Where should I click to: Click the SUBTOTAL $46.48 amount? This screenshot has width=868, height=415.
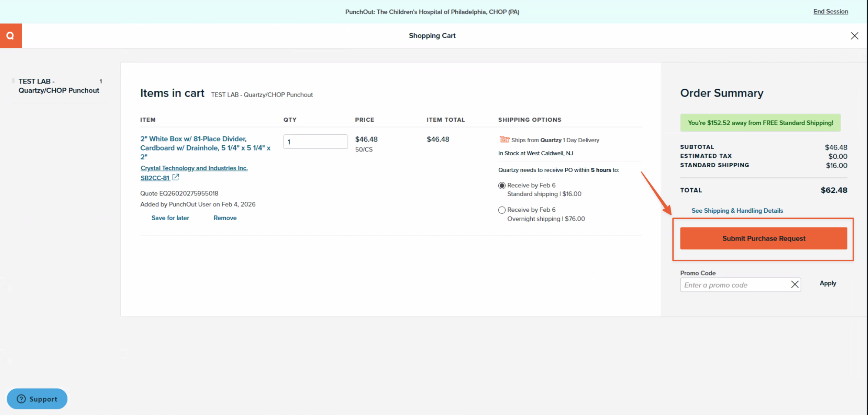pyautogui.click(x=836, y=147)
